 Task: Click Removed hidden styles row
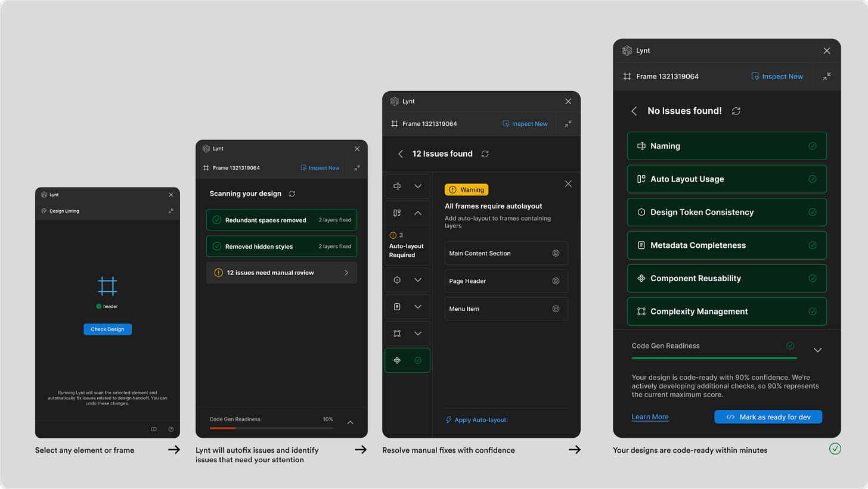pyautogui.click(x=281, y=246)
